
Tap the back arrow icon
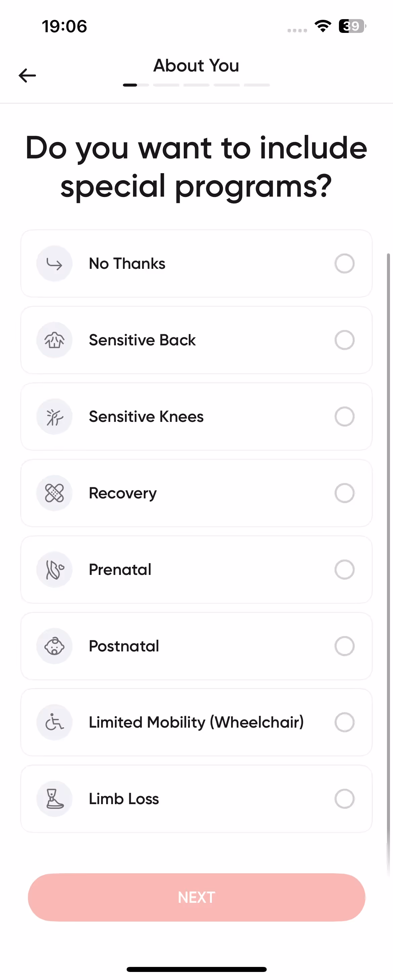(x=27, y=75)
